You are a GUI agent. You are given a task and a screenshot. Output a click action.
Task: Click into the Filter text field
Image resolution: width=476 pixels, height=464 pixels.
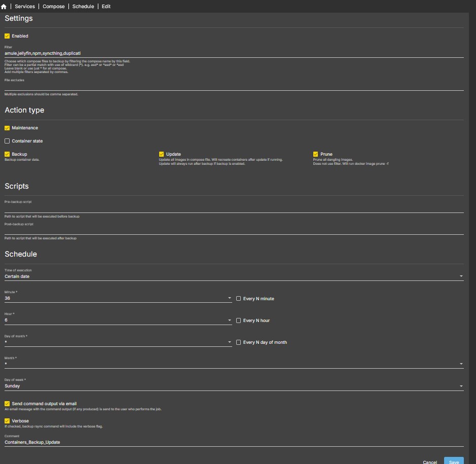[233, 53]
